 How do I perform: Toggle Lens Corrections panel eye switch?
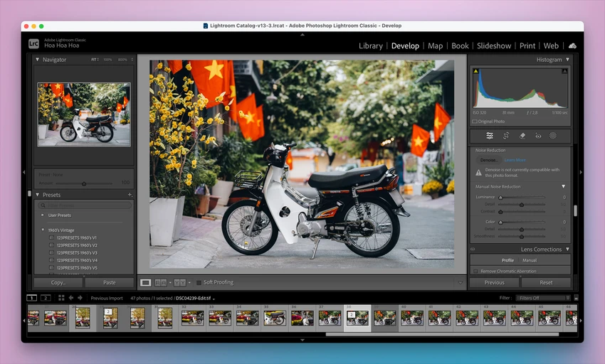(473, 249)
